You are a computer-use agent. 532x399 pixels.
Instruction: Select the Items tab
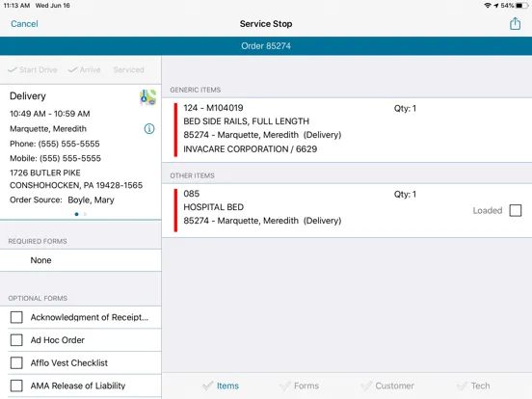point(221,386)
